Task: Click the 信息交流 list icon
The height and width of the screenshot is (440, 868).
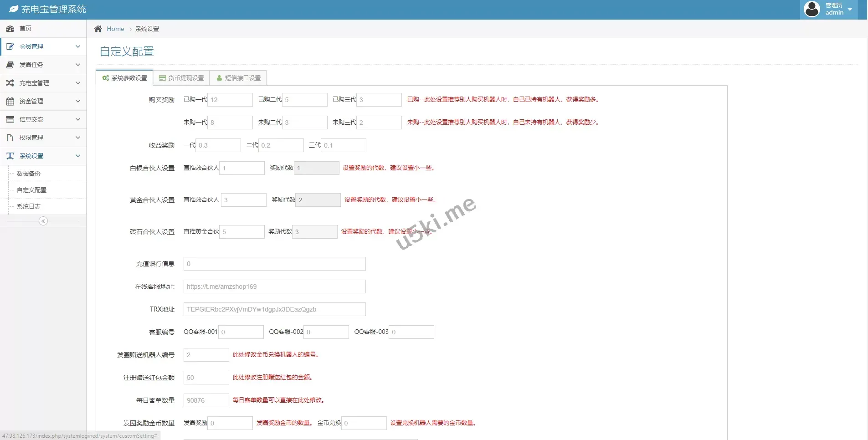Action: click(x=10, y=119)
